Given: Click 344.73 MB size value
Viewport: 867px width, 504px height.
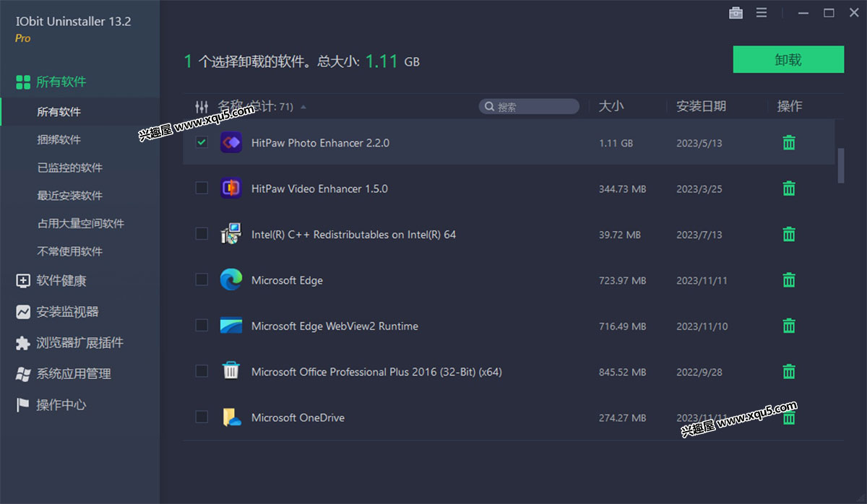Looking at the screenshot, I should pos(622,188).
